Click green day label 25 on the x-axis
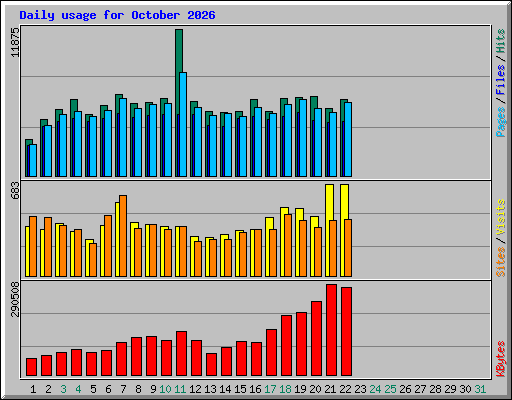This screenshot has height=400, width=512. pos(390,389)
